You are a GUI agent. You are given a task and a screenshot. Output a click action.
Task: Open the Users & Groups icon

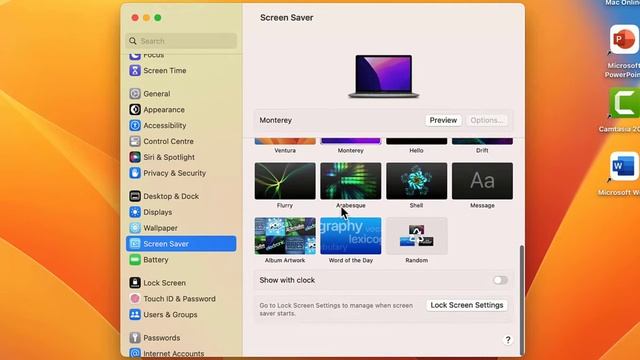click(x=135, y=314)
